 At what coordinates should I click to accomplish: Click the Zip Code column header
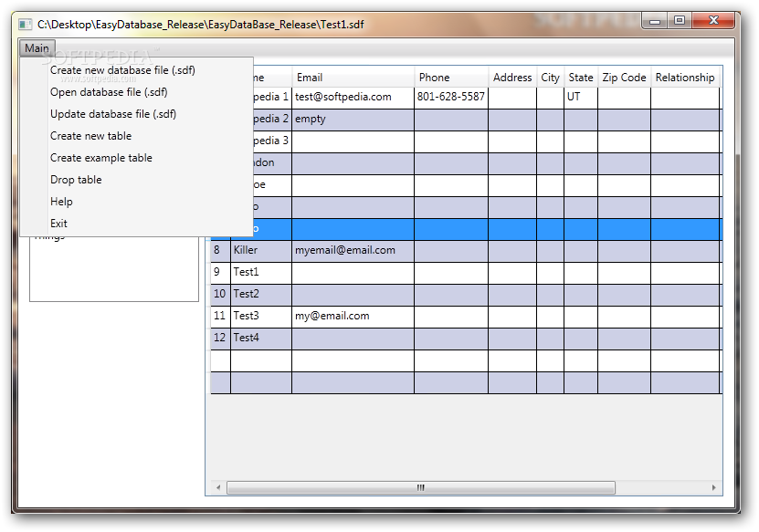click(625, 78)
